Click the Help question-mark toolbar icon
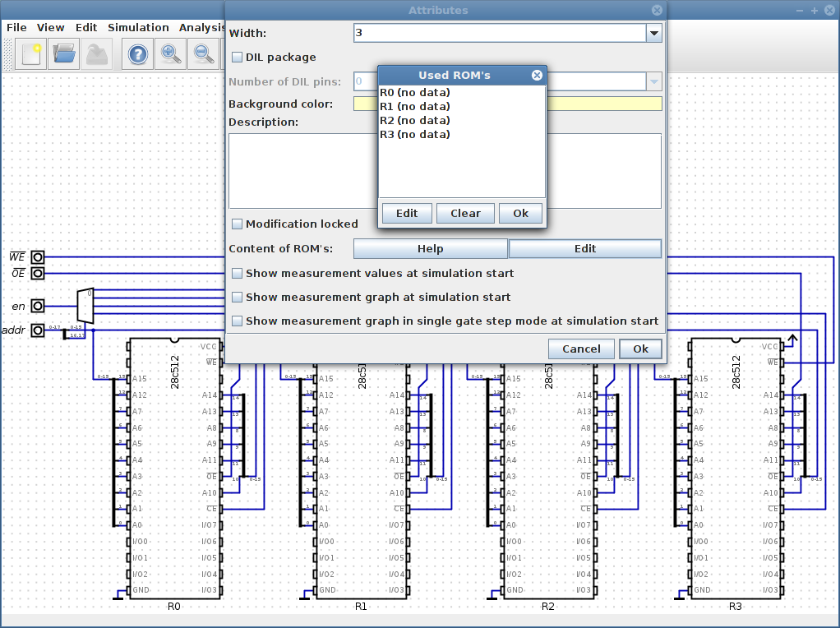Screen dimensions: 840x628 click(x=137, y=53)
